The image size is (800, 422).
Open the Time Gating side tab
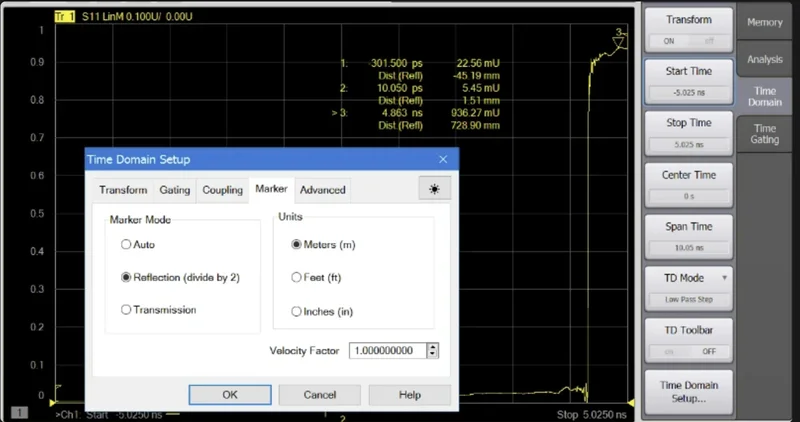coord(764,134)
